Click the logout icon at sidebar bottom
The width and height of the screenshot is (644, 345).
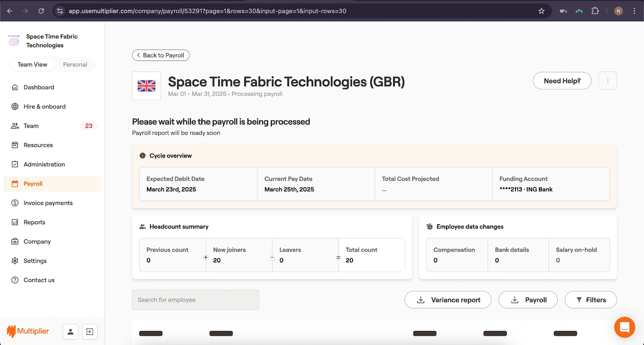(x=90, y=332)
